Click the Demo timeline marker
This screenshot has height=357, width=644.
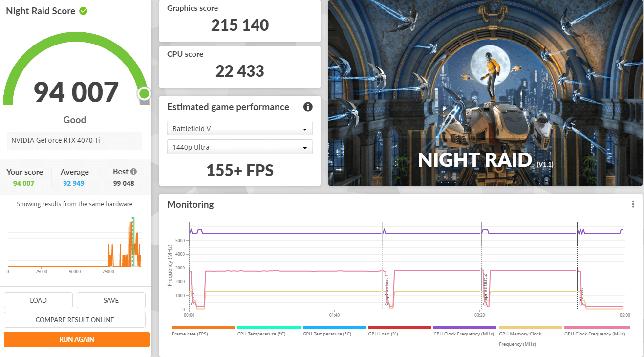[x=193, y=300]
